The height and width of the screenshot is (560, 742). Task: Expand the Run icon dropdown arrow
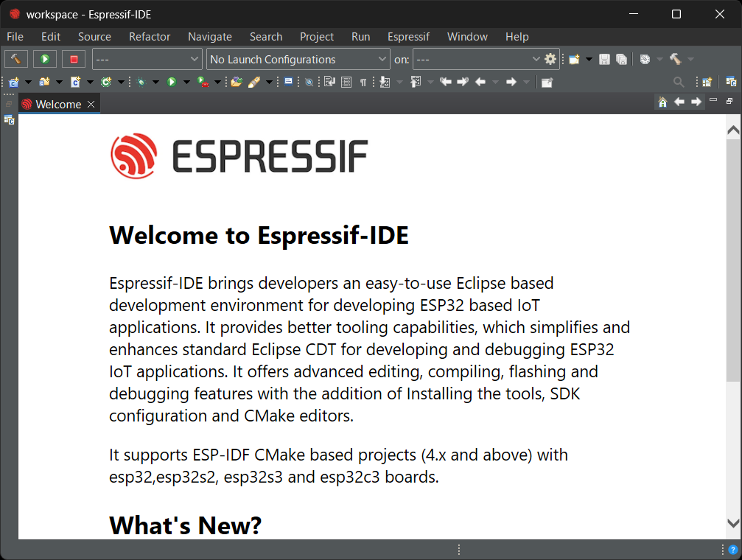pyautogui.click(x=186, y=82)
